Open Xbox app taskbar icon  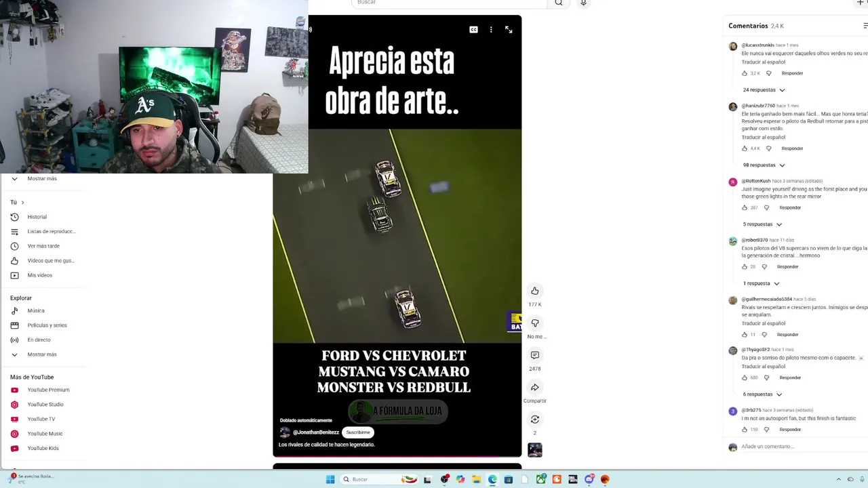tap(540, 479)
